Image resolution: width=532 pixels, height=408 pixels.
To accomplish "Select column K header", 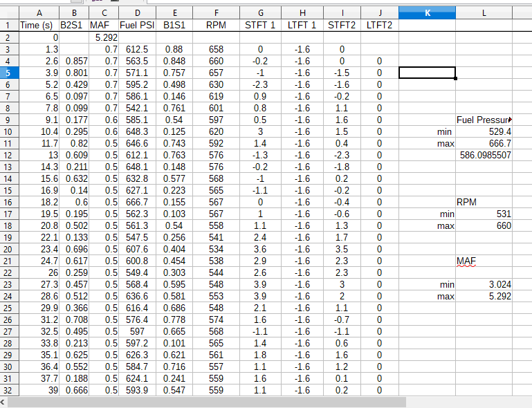I will point(427,12).
